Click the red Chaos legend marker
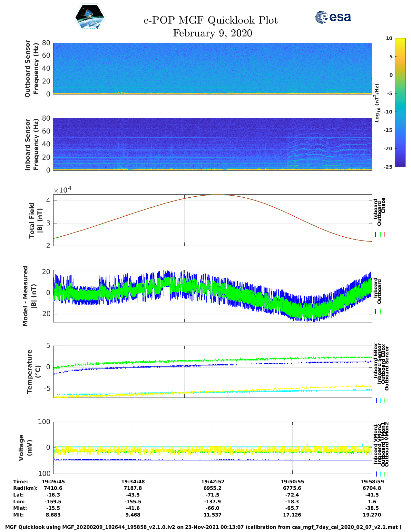 click(x=384, y=234)
